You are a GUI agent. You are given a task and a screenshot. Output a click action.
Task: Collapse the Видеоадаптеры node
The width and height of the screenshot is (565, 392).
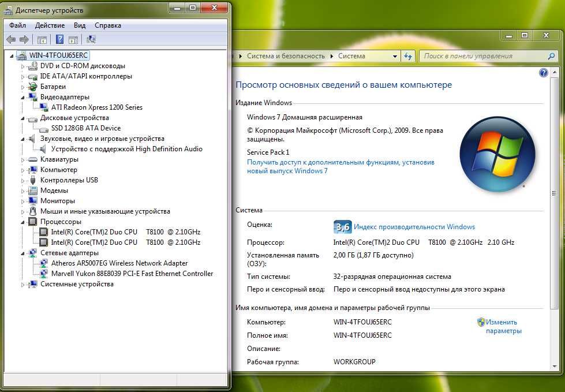23,98
